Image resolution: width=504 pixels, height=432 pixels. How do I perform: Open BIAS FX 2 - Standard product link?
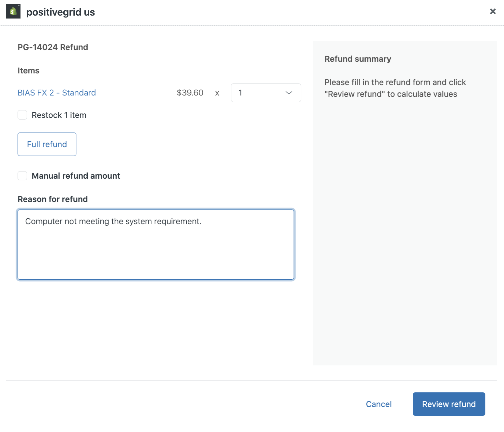pyautogui.click(x=57, y=93)
